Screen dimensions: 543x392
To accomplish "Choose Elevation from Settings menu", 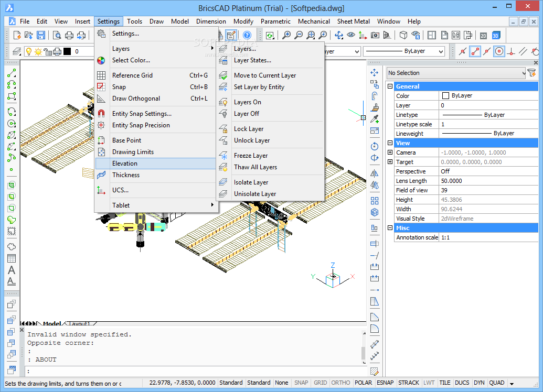I will tap(156, 164).
